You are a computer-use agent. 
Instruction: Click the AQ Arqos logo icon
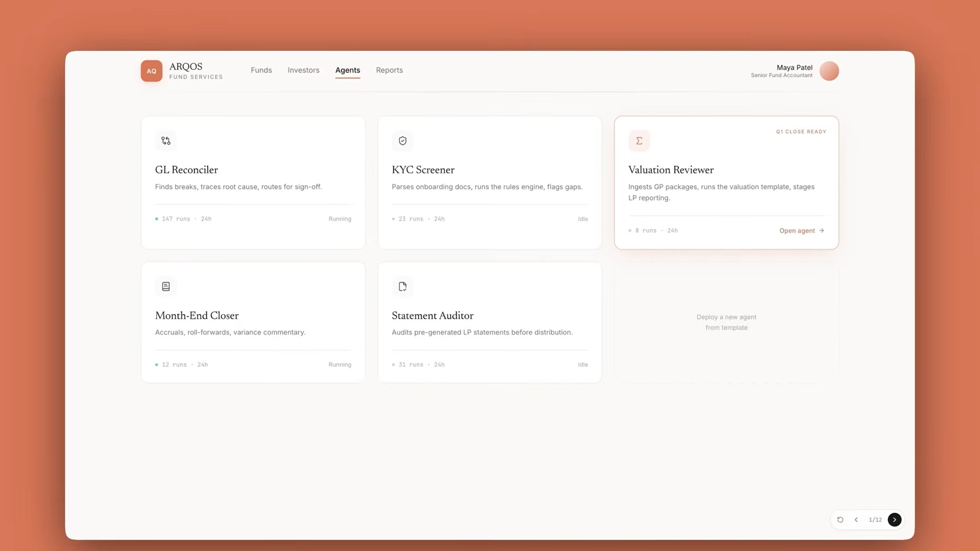pyautogui.click(x=152, y=71)
